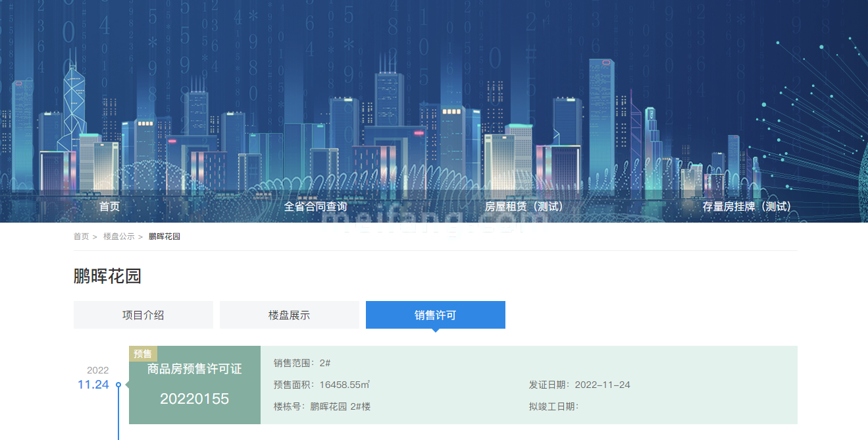Click the 发证日期 2022-11-24 field
Image resolution: width=868 pixels, height=440 pixels.
point(579,385)
